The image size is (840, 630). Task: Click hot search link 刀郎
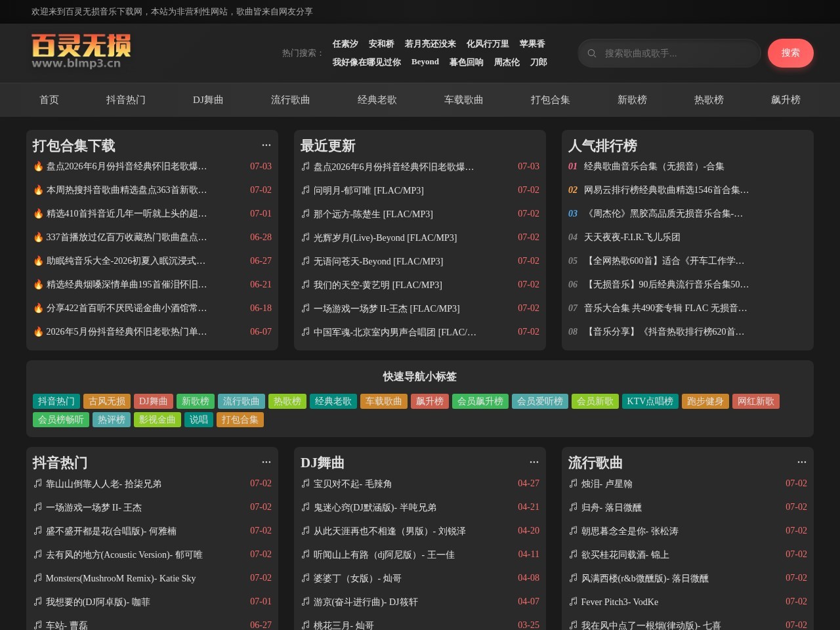click(539, 62)
